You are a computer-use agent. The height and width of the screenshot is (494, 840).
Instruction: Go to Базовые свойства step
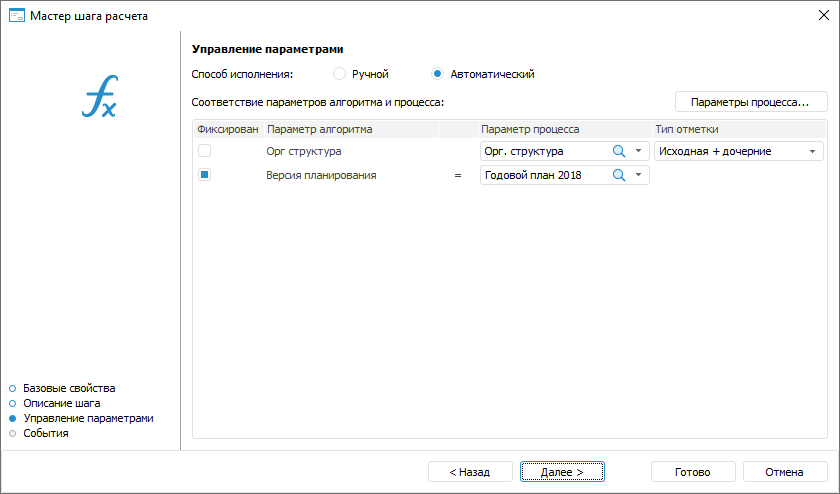[69, 388]
